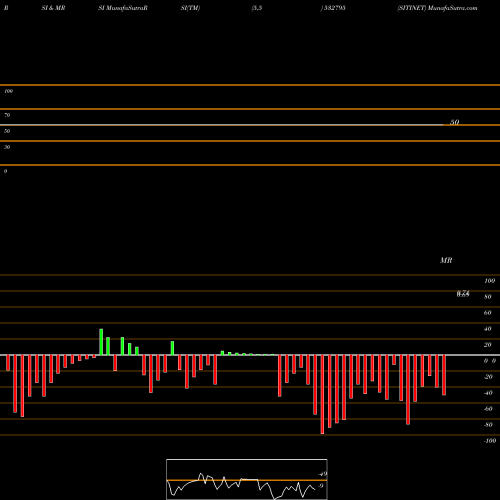This screenshot has height=500, width=500.
Task: Click the "SI(TM)" header label
Action: coord(190,8)
